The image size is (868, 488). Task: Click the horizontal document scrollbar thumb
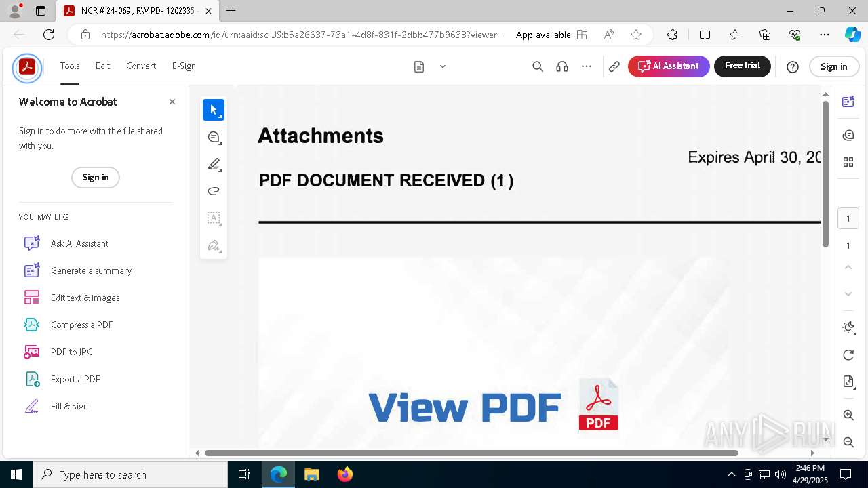point(471,453)
